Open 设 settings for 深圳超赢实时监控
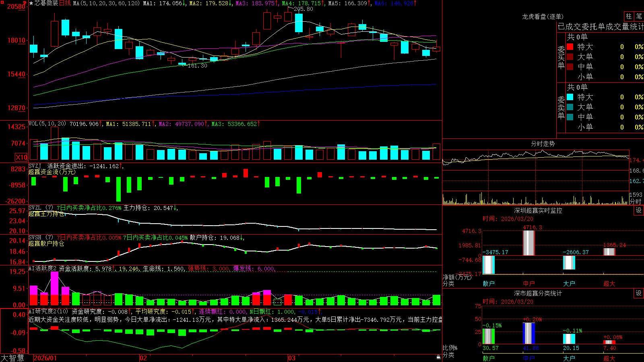Screen dimensions: 644x362 pyautogui.click(x=639, y=210)
